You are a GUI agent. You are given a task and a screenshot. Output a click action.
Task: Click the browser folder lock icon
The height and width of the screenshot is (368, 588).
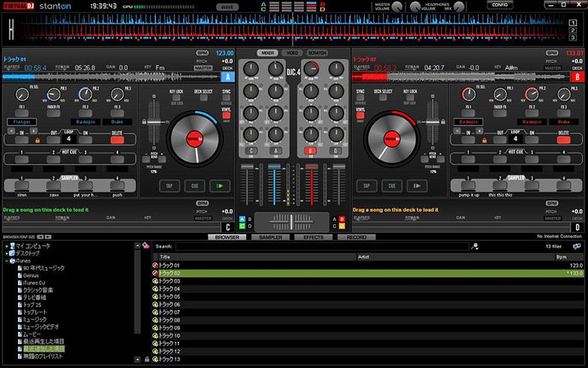coord(147,359)
